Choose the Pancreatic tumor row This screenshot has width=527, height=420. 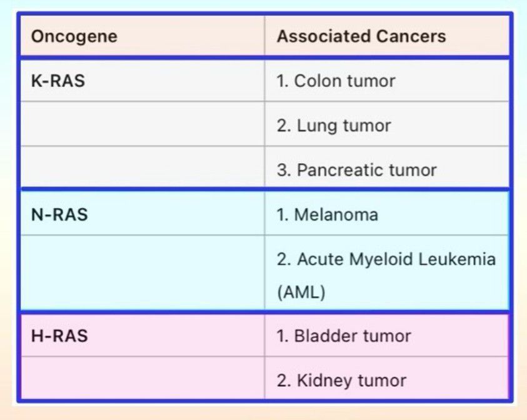coord(357,170)
